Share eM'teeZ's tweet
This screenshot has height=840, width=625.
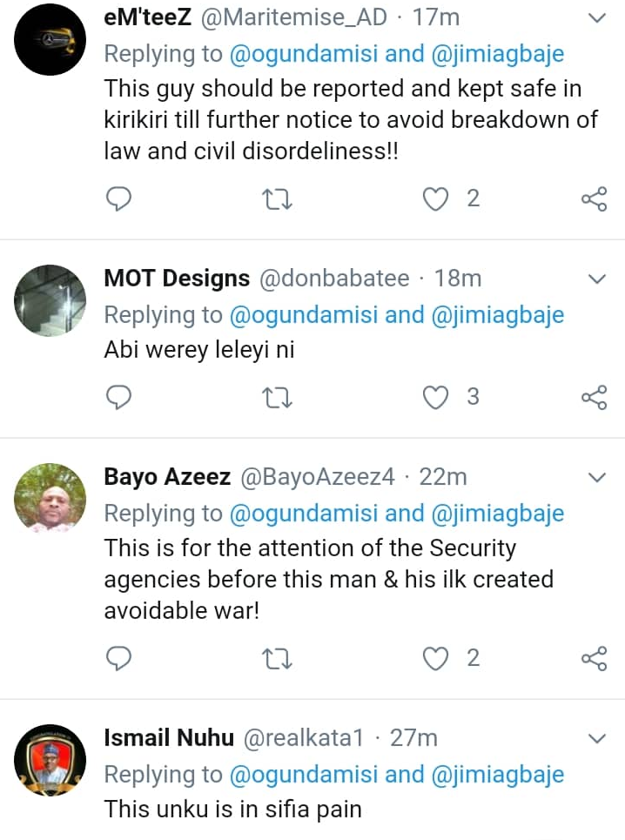(x=593, y=199)
